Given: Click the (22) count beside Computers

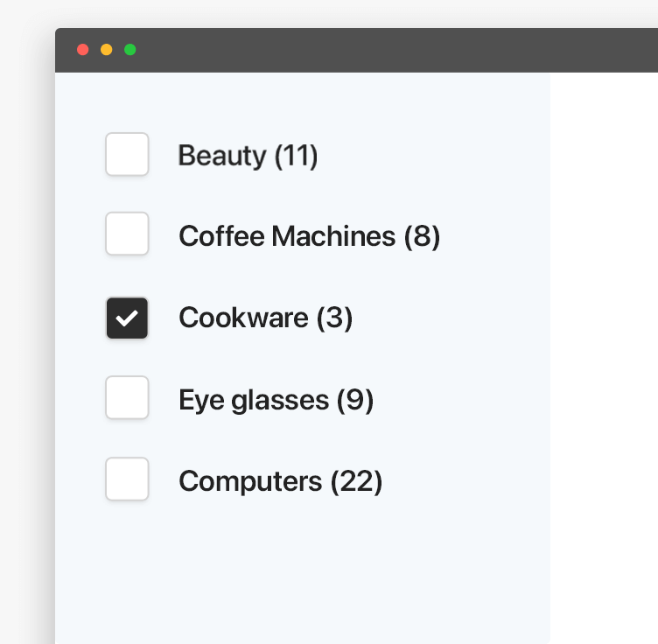Looking at the screenshot, I should (356, 481).
